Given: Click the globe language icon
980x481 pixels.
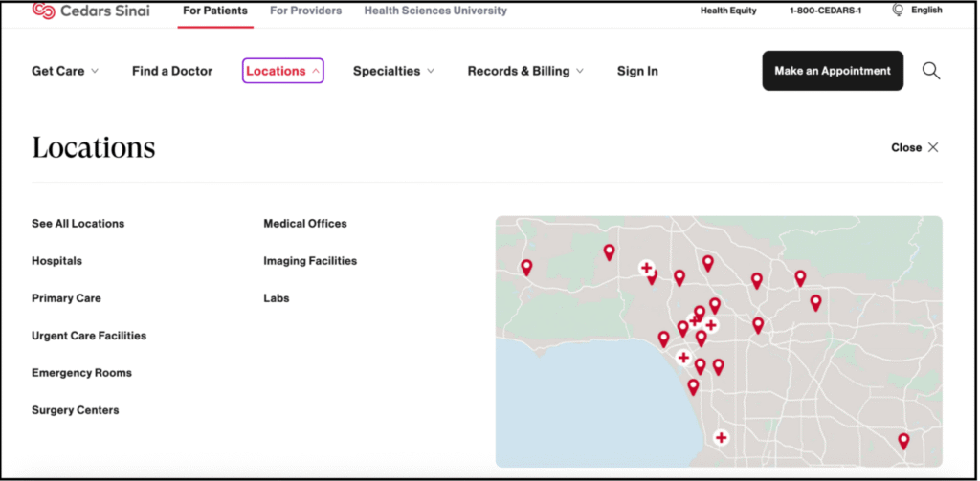Looking at the screenshot, I should click(x=898, y=10).
